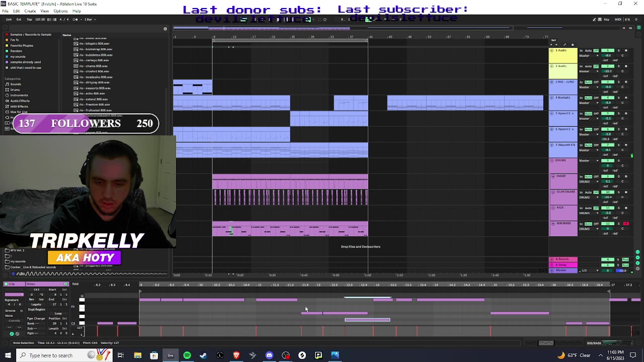This screenshot has height=362, width=644.
Task: Open Brave browser from the taskbar
Action: click(236, 355)
